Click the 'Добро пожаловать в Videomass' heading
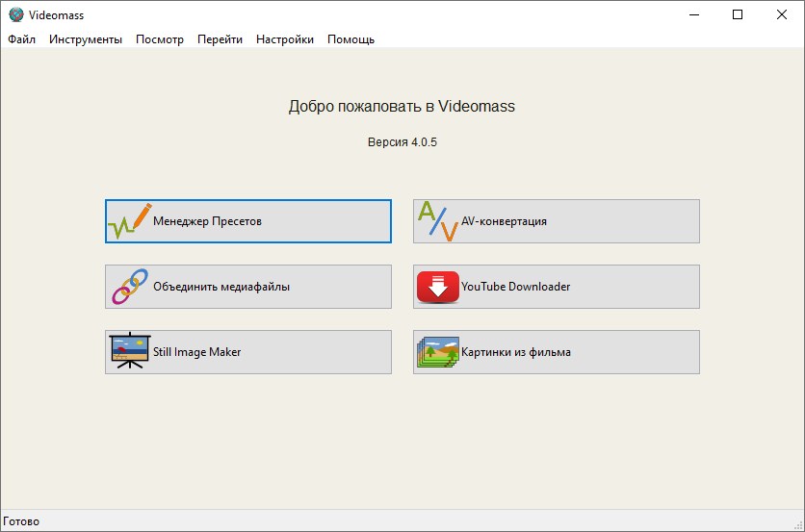This screenshot has width=805, height=532. point(402,106)
